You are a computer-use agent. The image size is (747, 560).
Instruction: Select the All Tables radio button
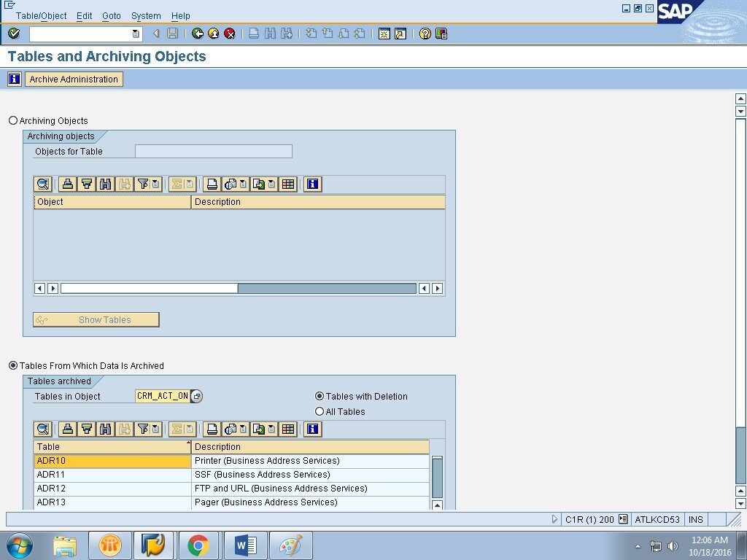click(320, 411)
